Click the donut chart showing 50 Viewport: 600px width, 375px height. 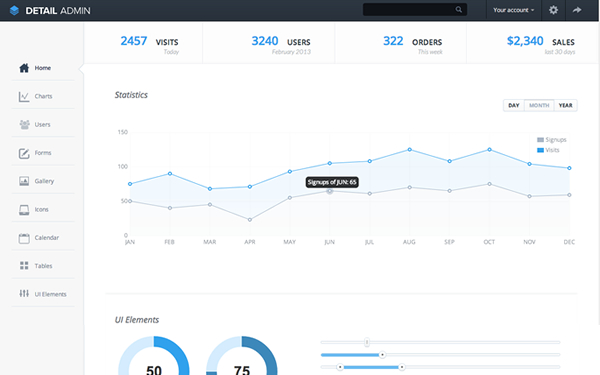(154, 355)
